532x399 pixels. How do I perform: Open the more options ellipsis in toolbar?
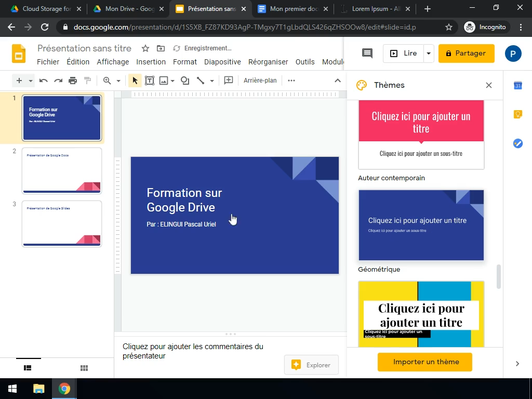click(291, 81)
